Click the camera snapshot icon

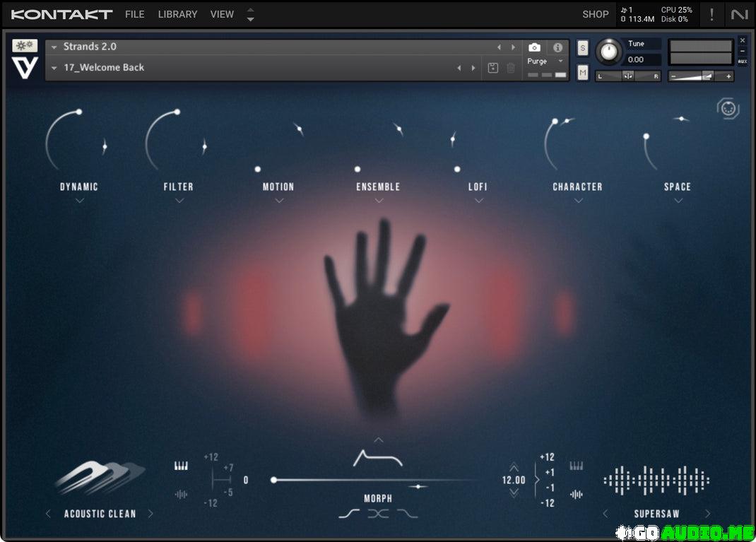[535, 47]
